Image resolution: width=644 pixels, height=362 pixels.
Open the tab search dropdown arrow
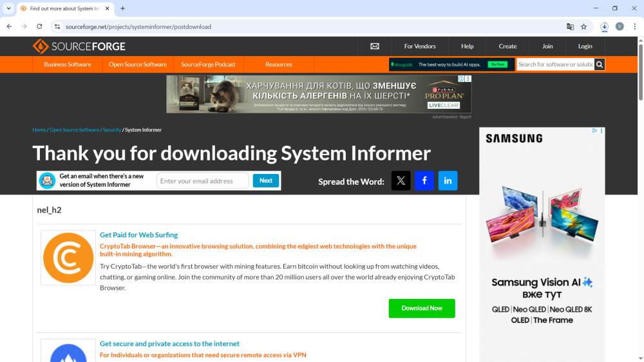pos(8,8)
